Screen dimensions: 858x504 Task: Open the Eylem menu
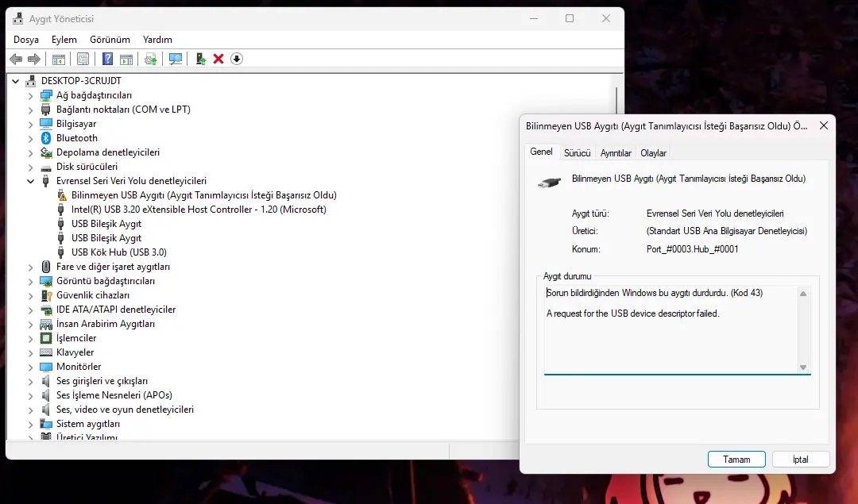[64, 40]
